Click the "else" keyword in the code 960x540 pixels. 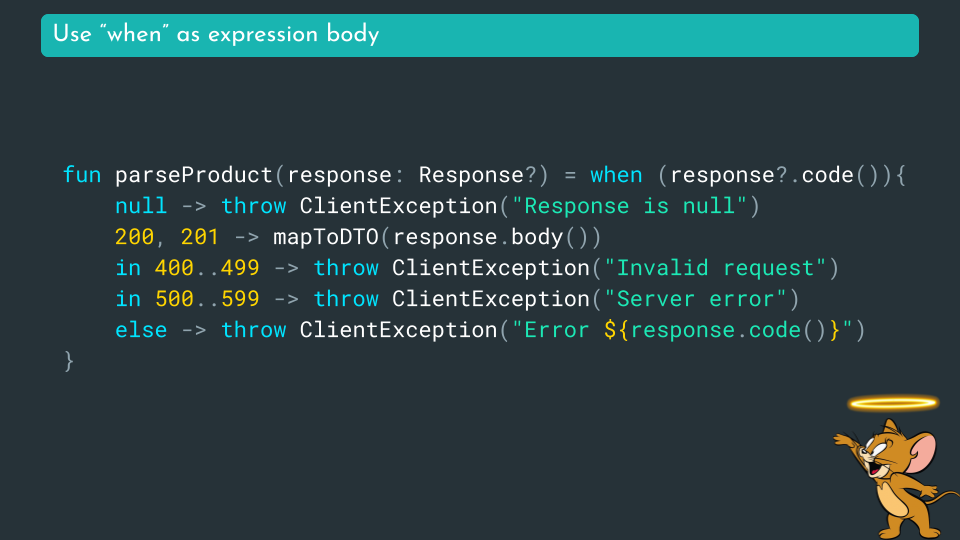point(141,330)
